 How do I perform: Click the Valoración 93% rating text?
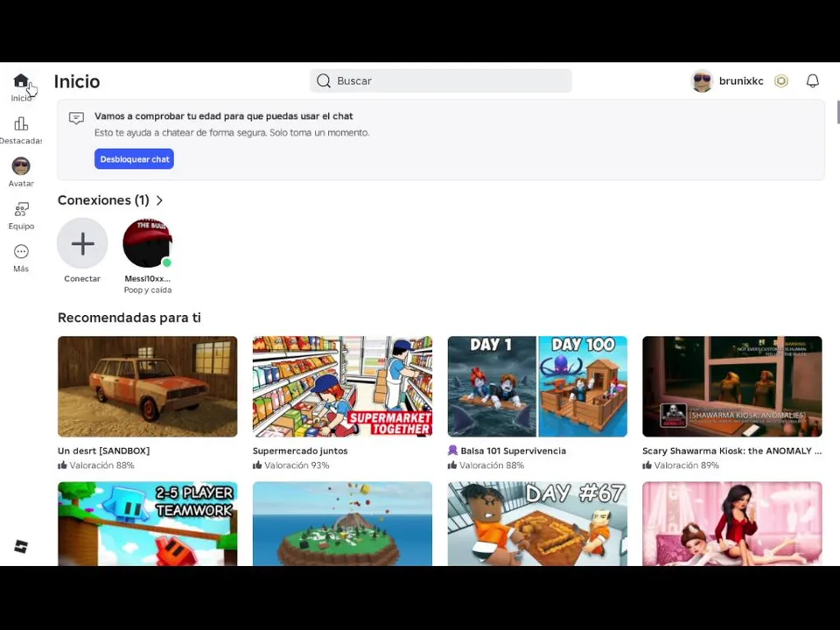pyautogui.click(x=297, y=465)
